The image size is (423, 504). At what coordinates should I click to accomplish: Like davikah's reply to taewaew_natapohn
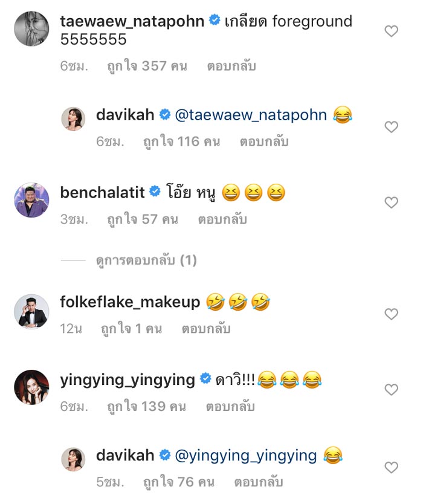point(392,127)
